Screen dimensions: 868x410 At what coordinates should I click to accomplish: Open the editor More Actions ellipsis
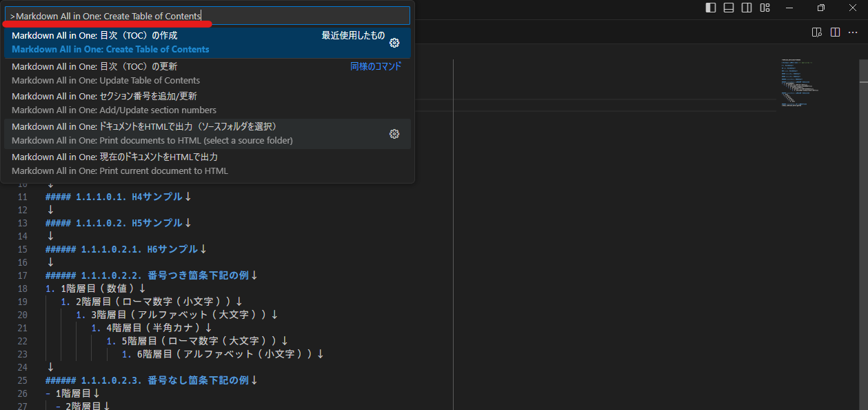853,32
